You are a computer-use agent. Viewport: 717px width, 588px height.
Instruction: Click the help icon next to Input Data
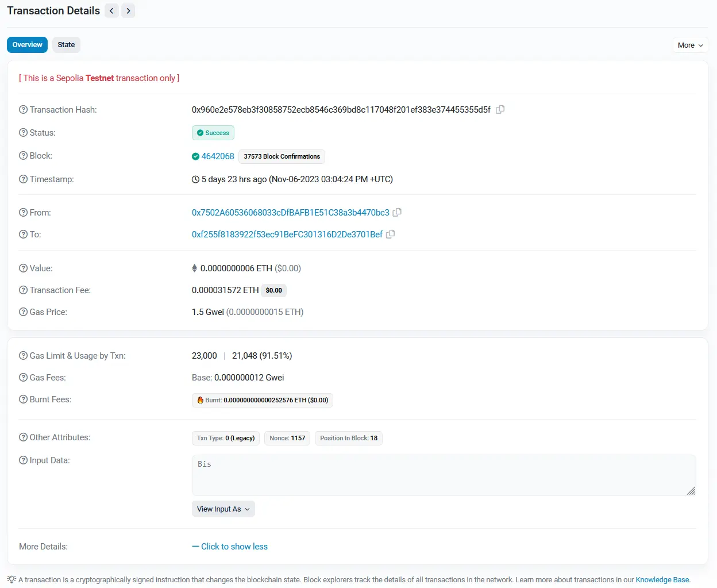23,460
